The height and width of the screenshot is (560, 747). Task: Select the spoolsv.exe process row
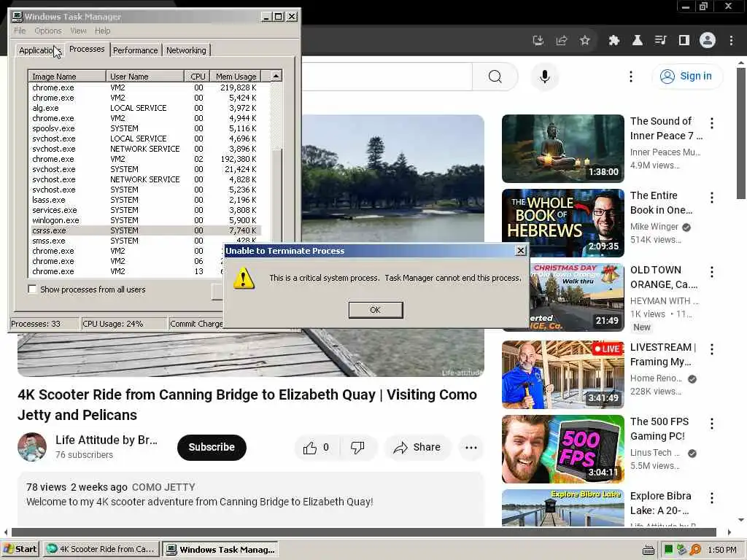[x=145, y=128]
